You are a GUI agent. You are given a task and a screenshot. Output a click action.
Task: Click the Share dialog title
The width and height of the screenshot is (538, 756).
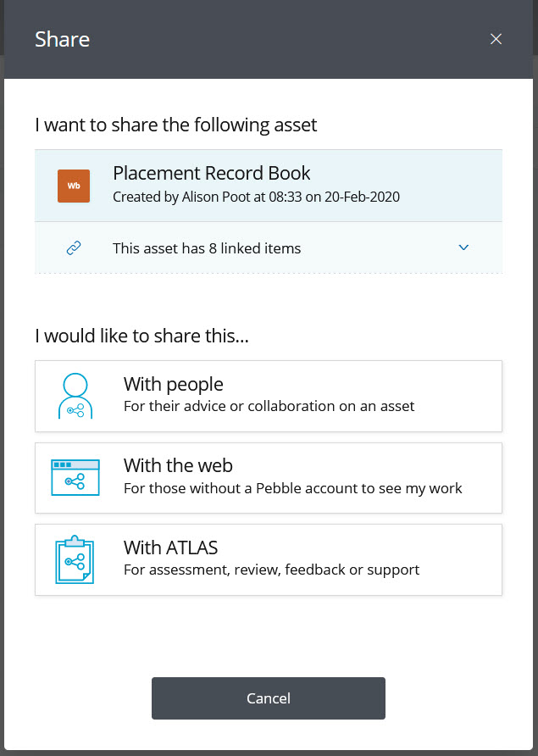click(62, 39)
